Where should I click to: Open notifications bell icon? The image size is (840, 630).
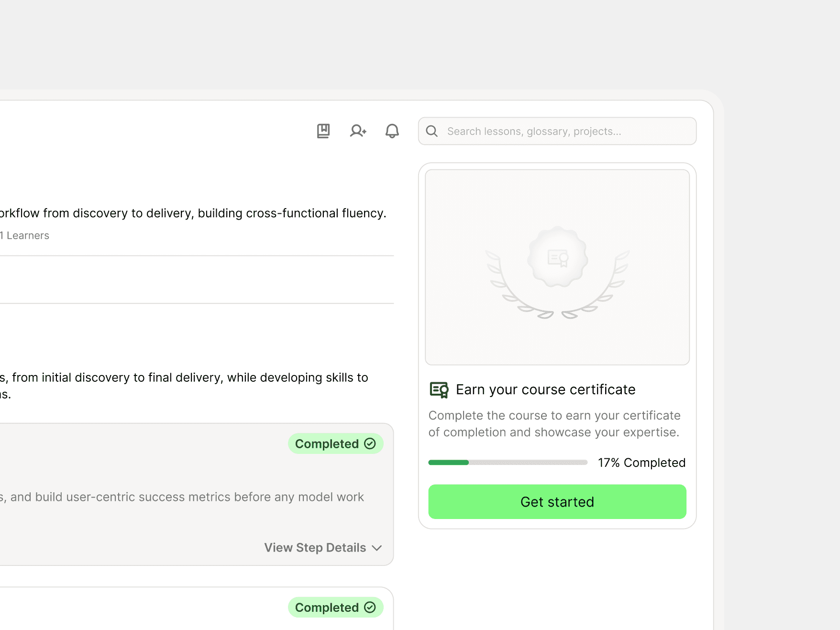(392, 131)
